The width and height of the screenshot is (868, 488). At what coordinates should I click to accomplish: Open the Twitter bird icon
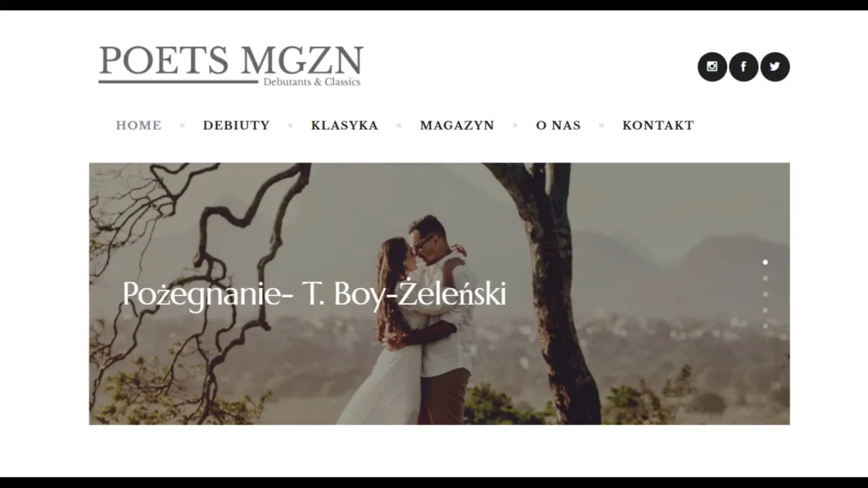tap(774, 66)
